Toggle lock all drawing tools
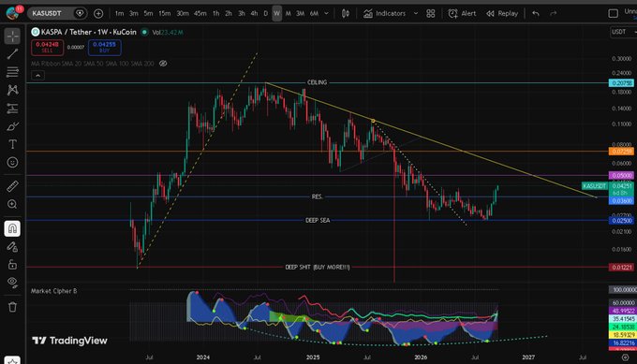Image resolution: width=637 pixels, height=364 pixels. 12,265
